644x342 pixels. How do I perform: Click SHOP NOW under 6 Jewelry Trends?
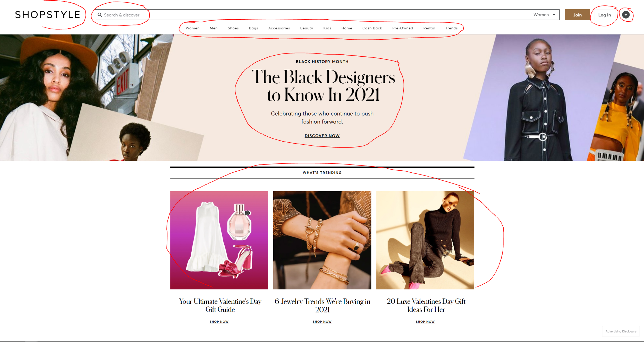[x=322, y=322]
